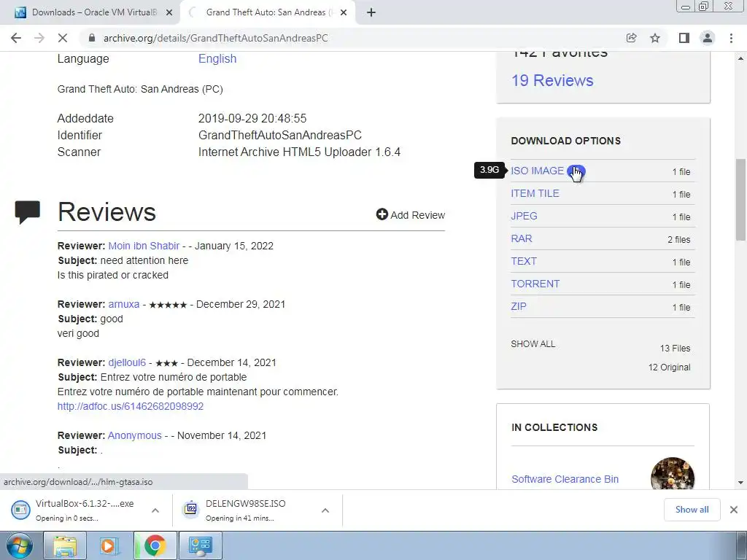The width and height of the screenshot is (747, 560).
Task: Open the Anonymous reviewer profile
Action: [135, 435]
